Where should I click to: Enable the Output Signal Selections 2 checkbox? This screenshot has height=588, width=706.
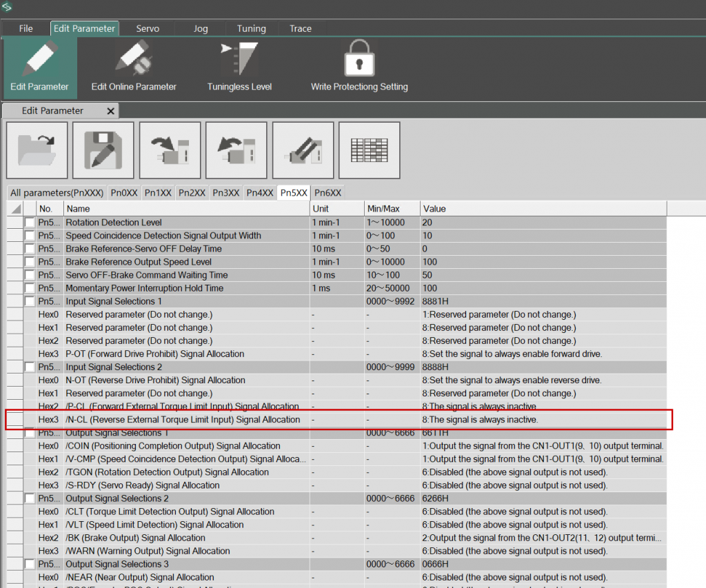click(x=30, y=498)
